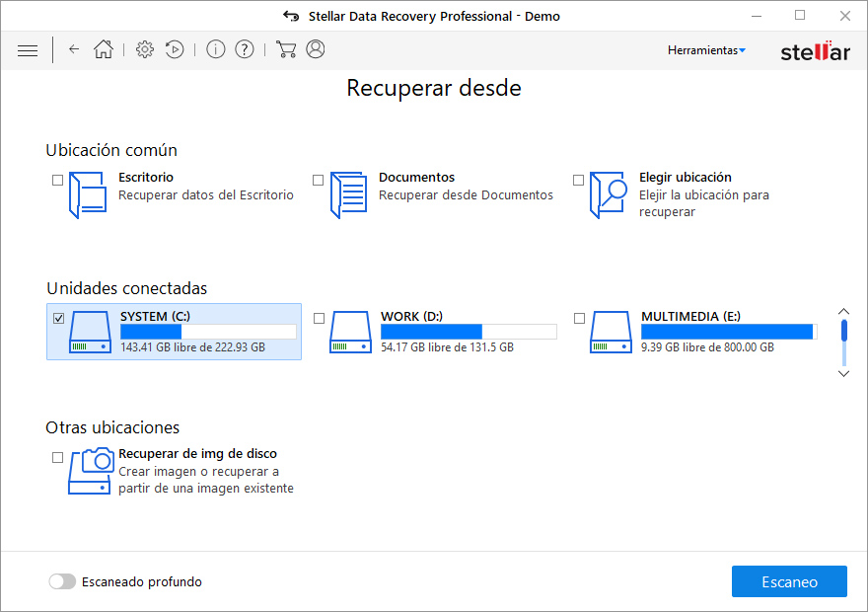This screenshot has height=612, width=868.
Task: Click the user account icon
Action: point(315,49)
